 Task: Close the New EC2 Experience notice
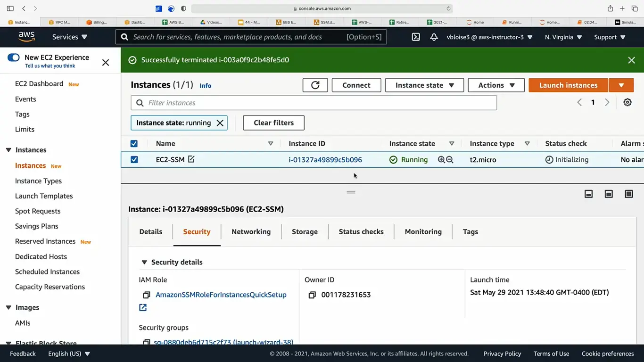point(106,62)
